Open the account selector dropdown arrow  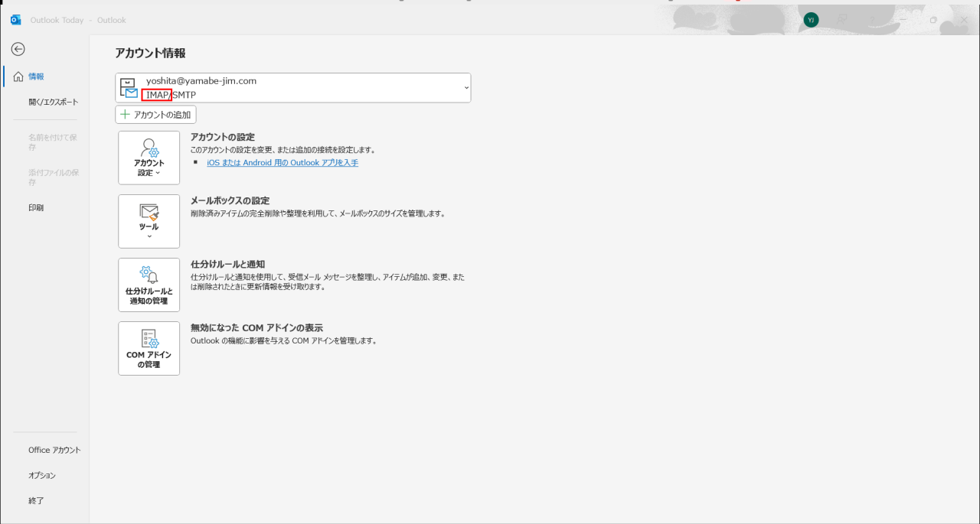point(464,88)
